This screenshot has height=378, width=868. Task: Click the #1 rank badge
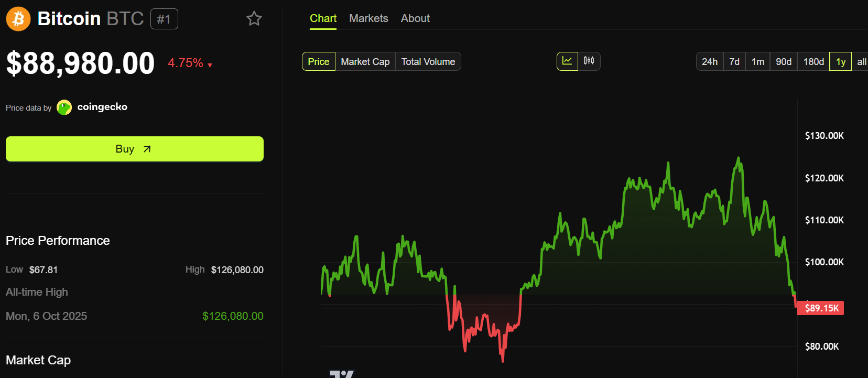click(x=164, y=19)
